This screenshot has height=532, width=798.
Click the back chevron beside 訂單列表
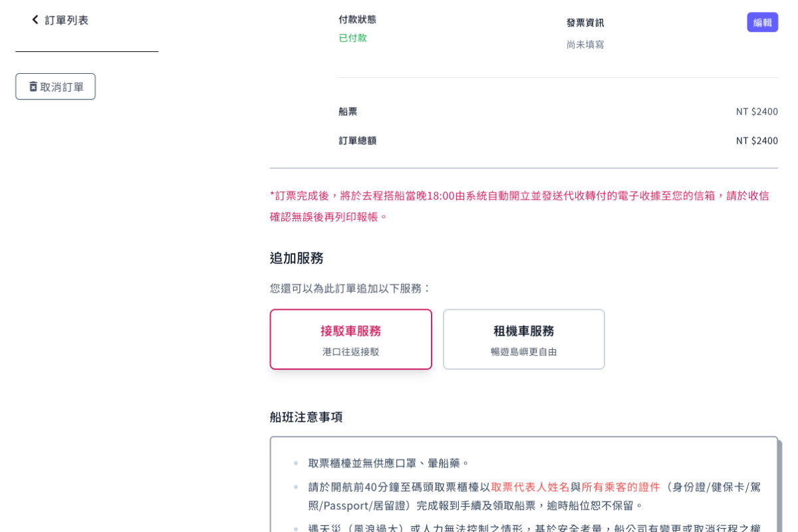[35, 20]
